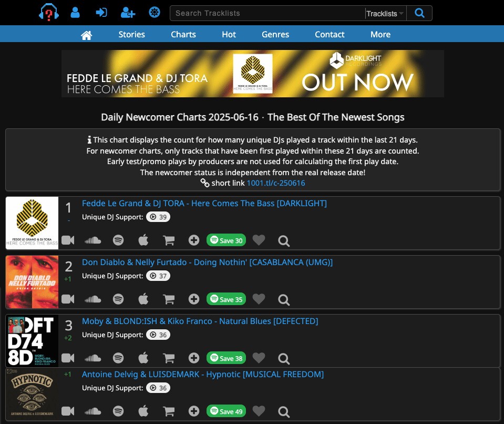Like Hypnotic with heart icon
This screenshot has width=504, height=424.
click(259, 410)
